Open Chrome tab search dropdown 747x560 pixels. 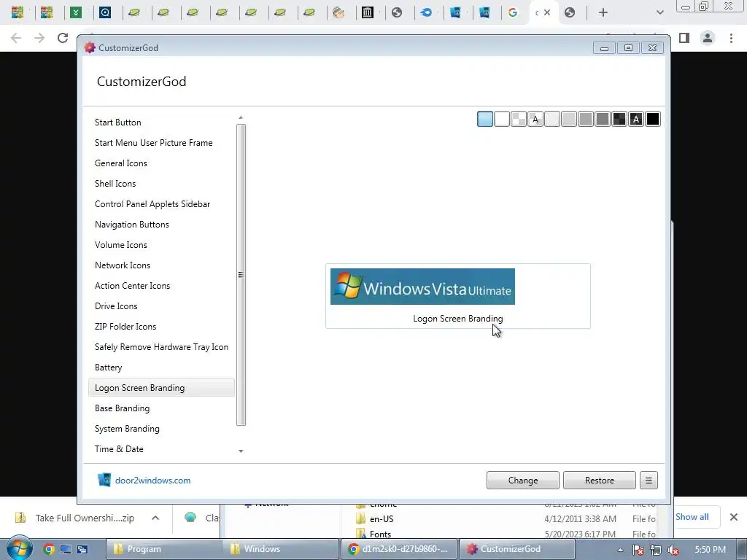659,13
